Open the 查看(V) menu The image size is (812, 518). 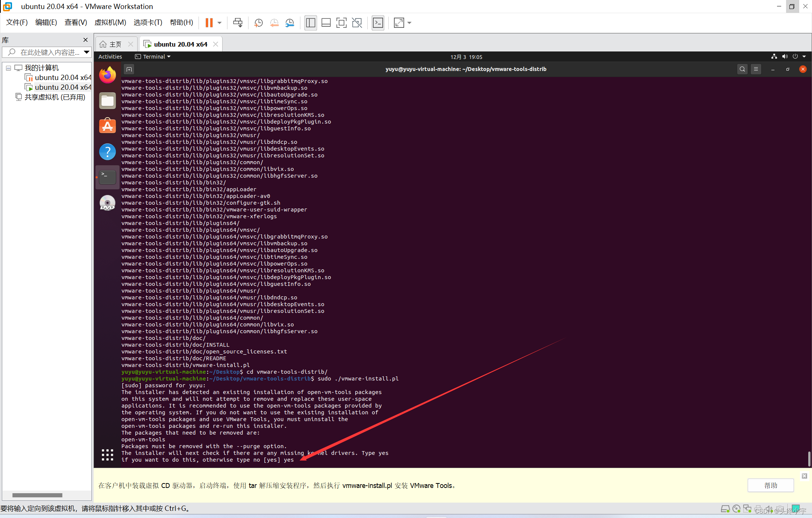coord(76,23)
